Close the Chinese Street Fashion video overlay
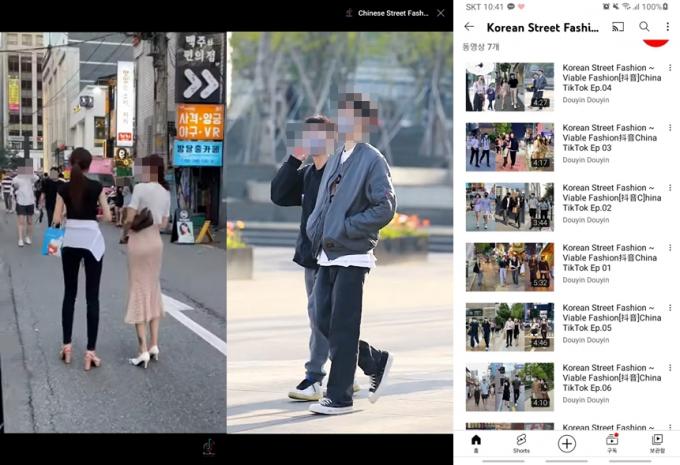This screenshot has width=680, height=465. point(441,13)
